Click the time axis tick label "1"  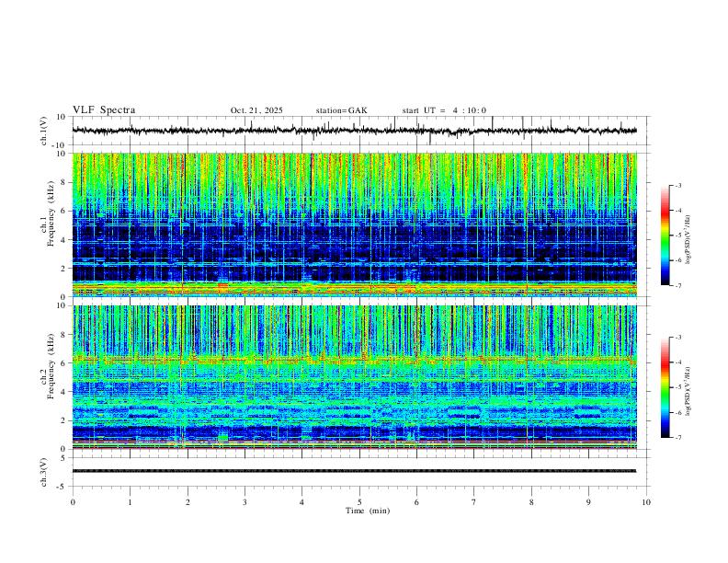[131, 502]
